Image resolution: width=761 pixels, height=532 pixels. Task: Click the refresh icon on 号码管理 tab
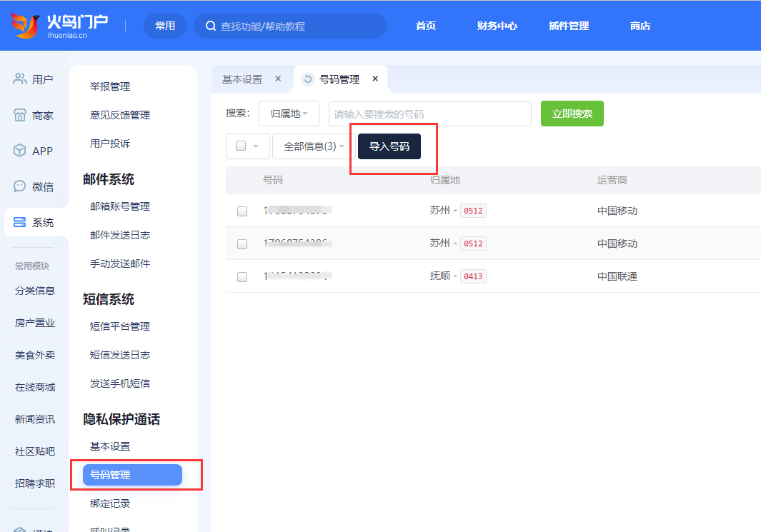click(308, 79)
